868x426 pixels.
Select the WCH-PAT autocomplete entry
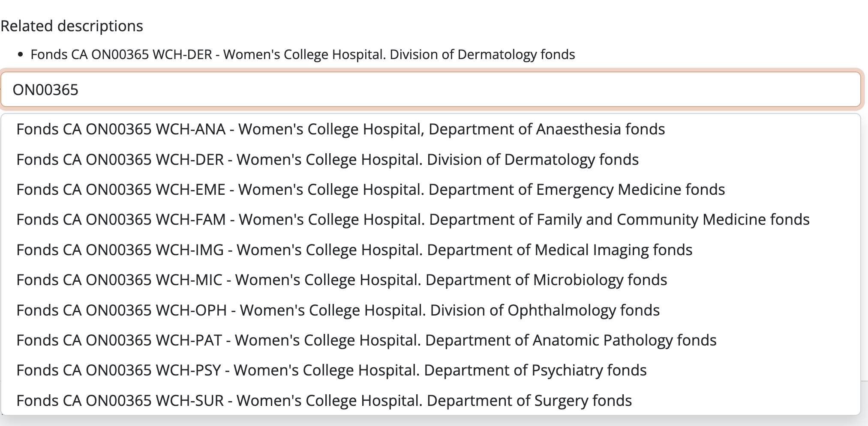click(x=366, y=340)
